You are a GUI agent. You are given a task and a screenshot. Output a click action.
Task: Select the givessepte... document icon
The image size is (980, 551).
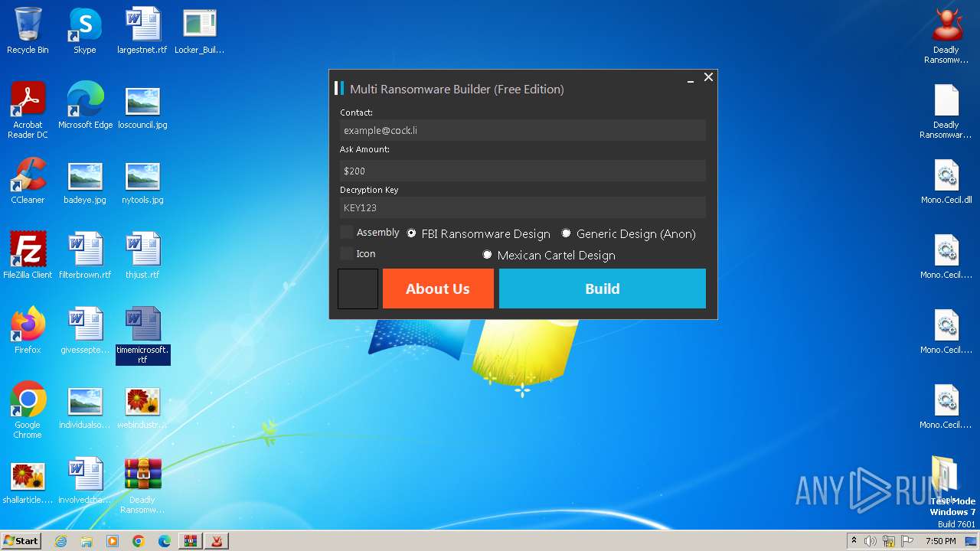(85, 331)
